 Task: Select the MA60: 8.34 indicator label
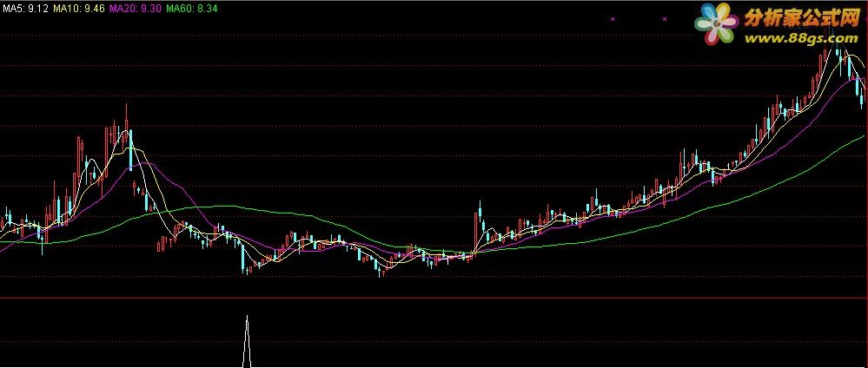[x=191, y=9]
